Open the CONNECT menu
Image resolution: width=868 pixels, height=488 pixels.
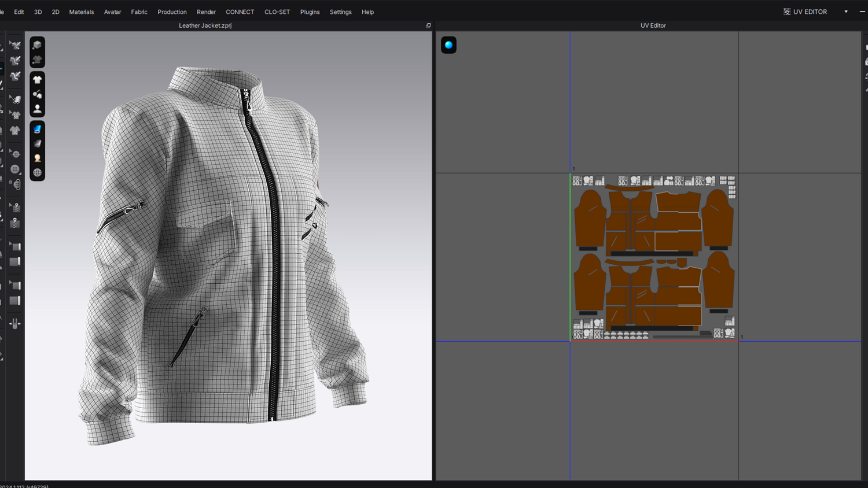pos(240,12)
